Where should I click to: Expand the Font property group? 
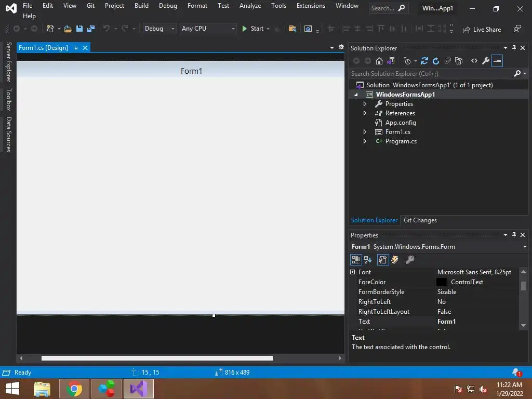tap(353, 272)
